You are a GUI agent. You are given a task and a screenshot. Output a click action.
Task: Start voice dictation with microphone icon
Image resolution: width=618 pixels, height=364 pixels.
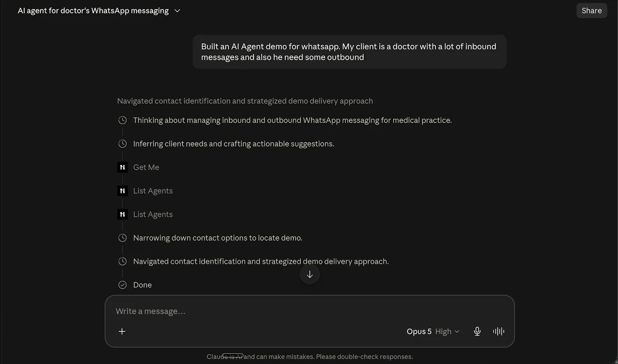pos(477,332)
